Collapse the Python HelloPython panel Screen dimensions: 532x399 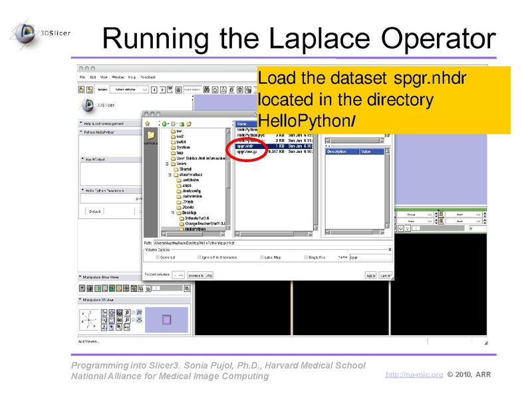click(81, 132)
